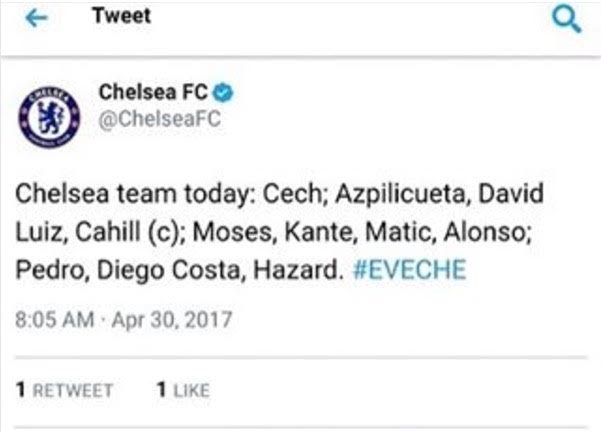
Task: Open the Chelsea FC crest avatar
Action: (x=49, y=116)
